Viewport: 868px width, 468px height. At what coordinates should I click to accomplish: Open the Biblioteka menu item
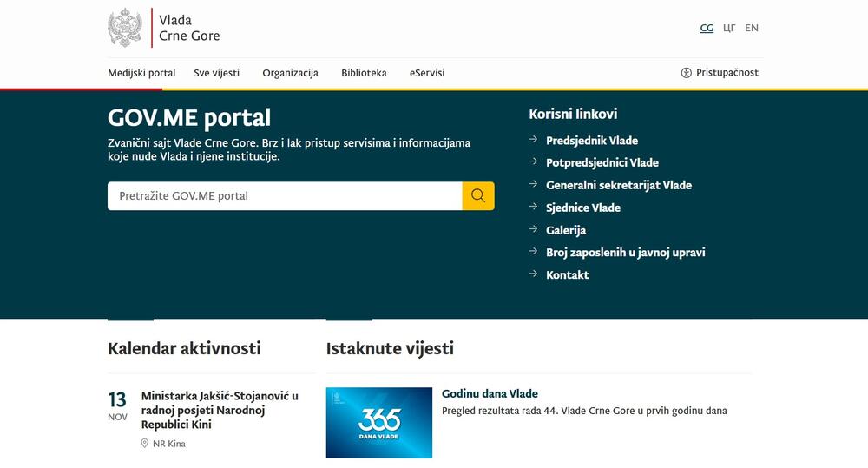tap(364, 73)
